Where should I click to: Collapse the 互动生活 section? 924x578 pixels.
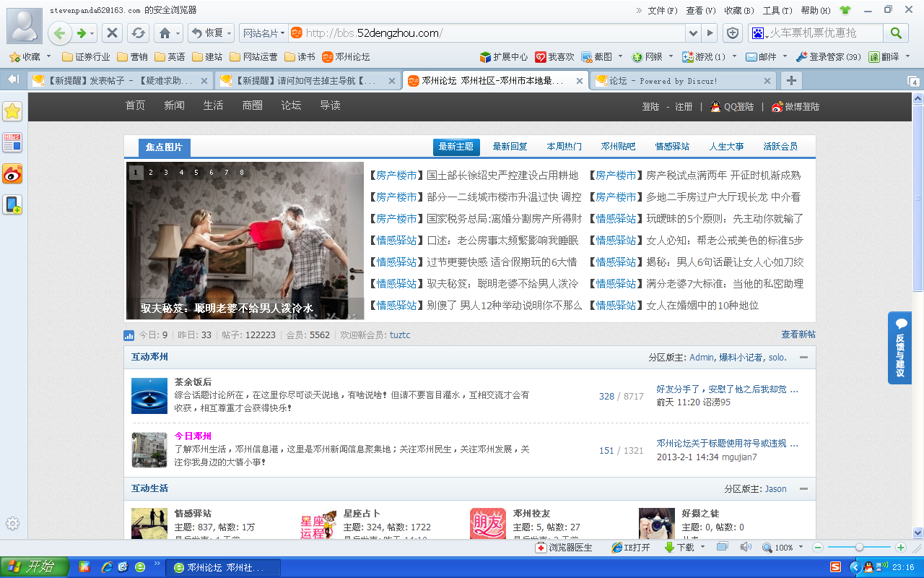[x=803, y=488]
